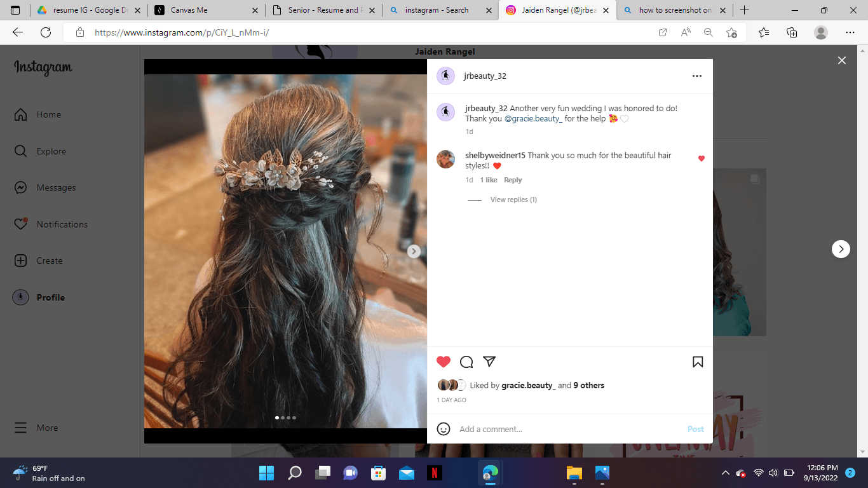
Task: Open Home in Instagram sidebar
Action: [x=38, y=115]
